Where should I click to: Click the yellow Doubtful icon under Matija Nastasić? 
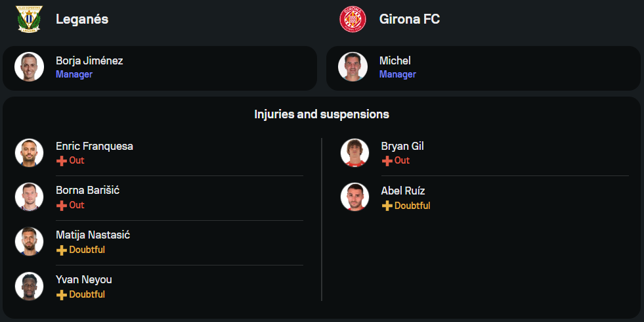tap(62, 250)
